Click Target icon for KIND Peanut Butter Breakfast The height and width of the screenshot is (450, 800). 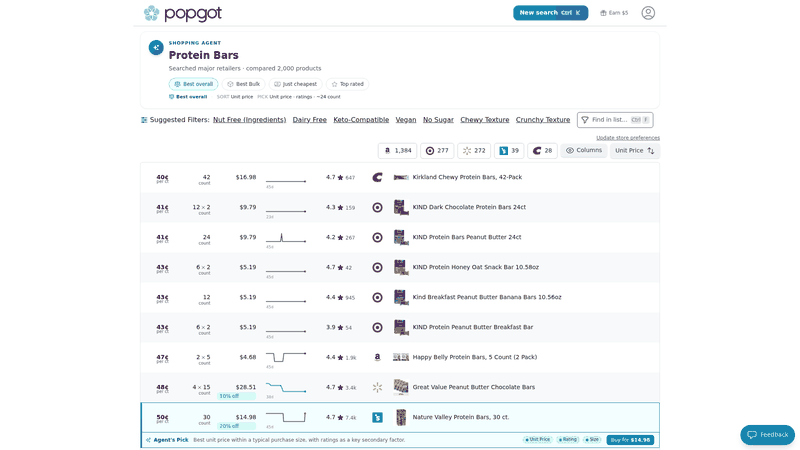[377, 328]
